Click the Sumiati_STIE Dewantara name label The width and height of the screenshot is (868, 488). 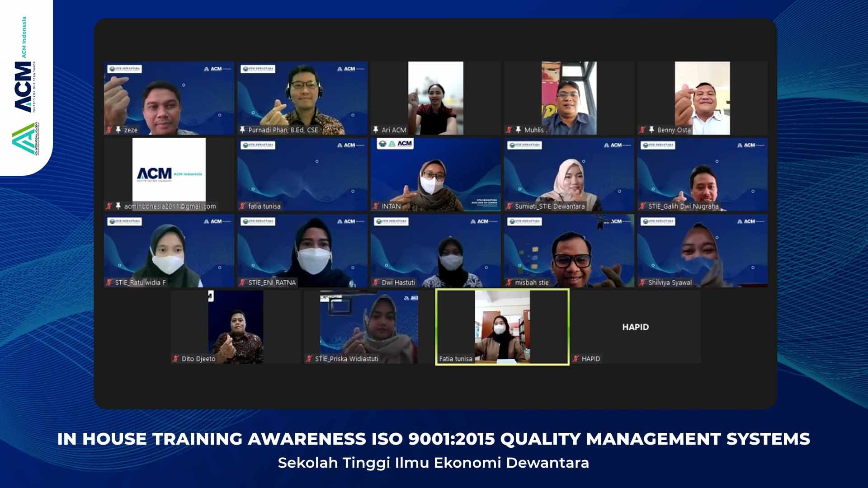[x=550, y=206]
